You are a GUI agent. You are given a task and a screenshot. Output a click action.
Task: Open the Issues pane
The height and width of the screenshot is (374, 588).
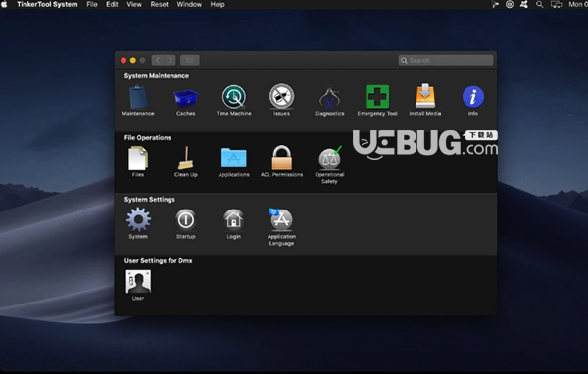[281, 100]
